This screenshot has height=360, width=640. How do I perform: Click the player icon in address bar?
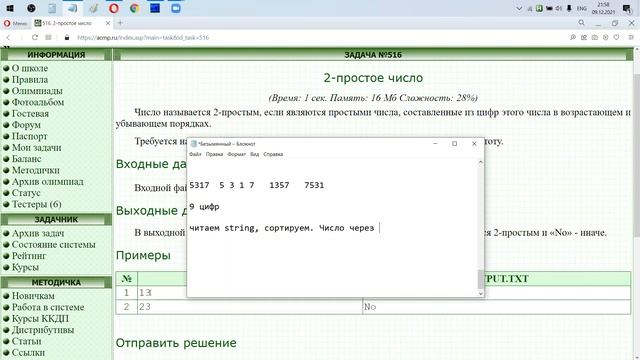tap(605, 37)
